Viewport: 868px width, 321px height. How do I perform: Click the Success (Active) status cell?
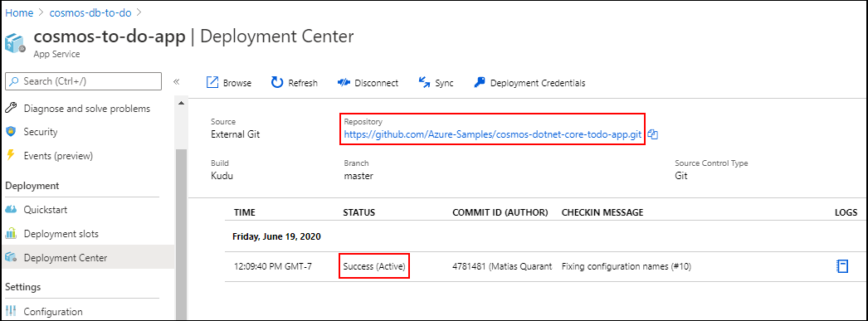(375, 267)
